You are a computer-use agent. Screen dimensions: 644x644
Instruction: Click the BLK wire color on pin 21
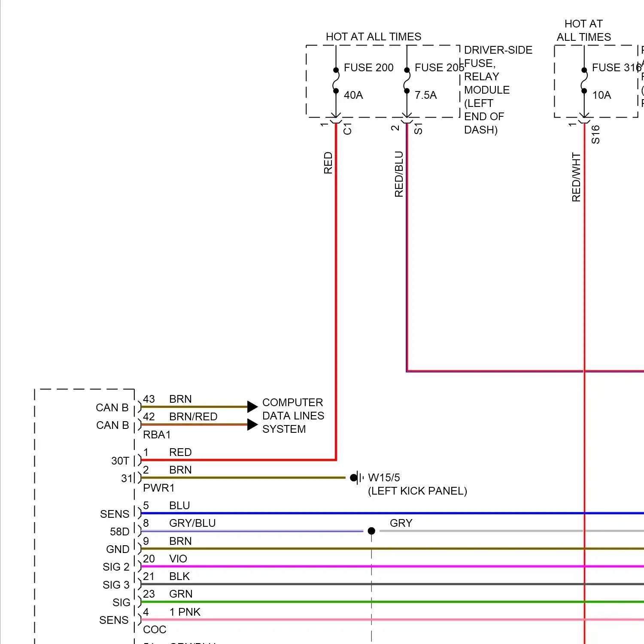tap(179, 576)
